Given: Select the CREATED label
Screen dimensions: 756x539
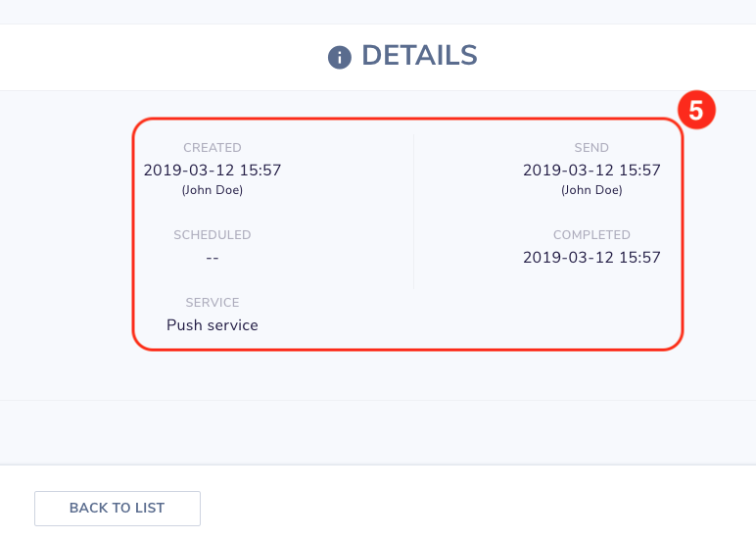Looking at the screenshot, I should [x=213, y=148].
